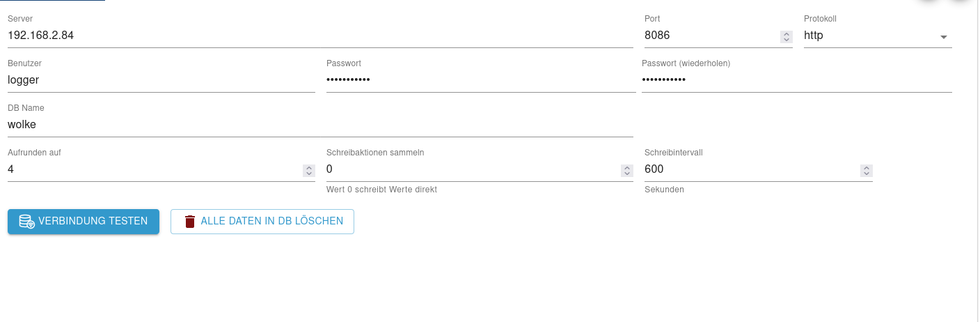Click the trash icon for deleting DB data
980x322 pixels.
pos(190,222)
